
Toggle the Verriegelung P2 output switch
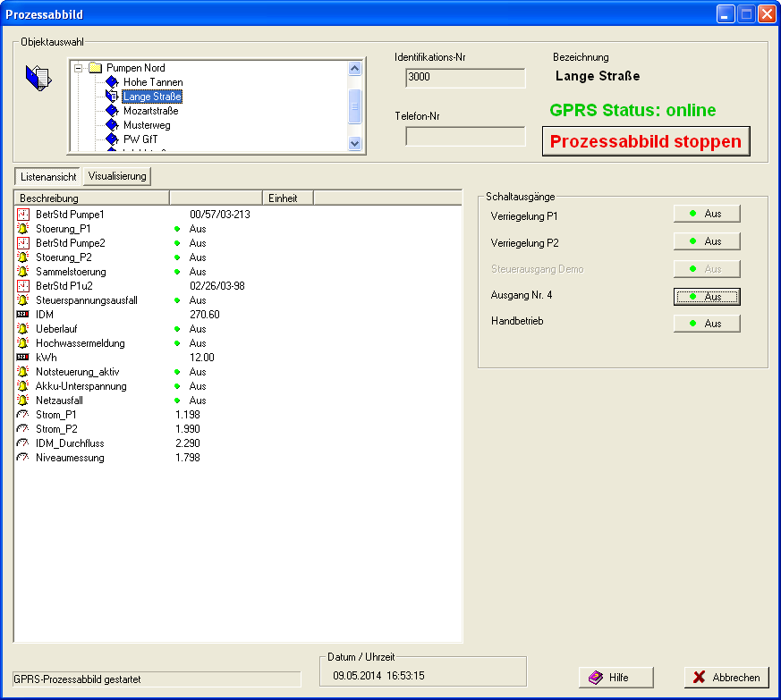tap(706, 241)
